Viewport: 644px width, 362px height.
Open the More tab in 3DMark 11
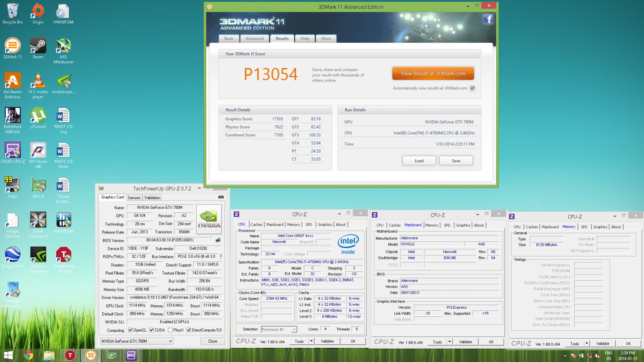[x=326, y=39]
